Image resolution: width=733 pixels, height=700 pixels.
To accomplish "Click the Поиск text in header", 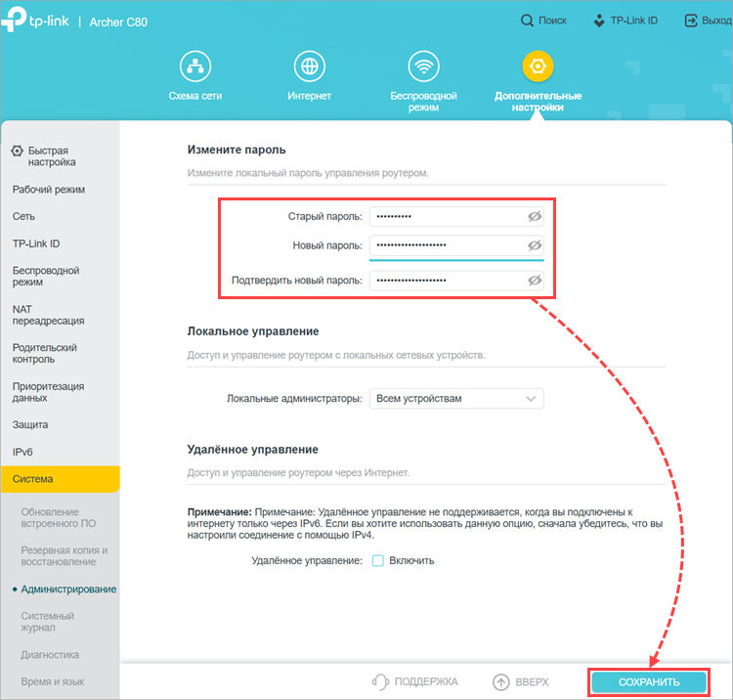I will [x=552, y=21].
